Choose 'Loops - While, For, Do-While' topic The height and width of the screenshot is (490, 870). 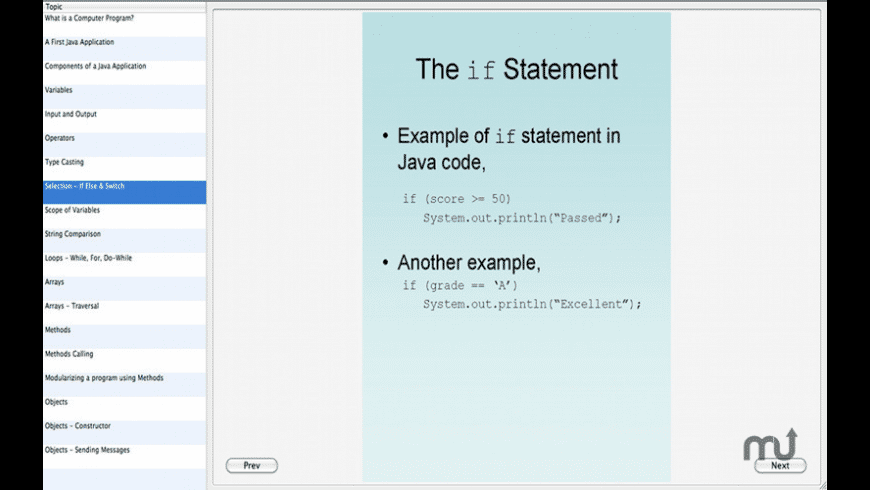click(124, 264)
